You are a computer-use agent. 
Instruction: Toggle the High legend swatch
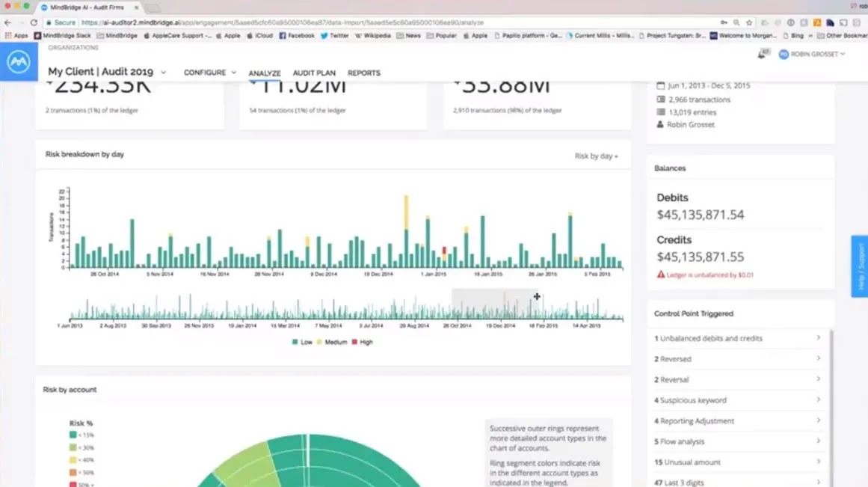click(x=355, y=343)
